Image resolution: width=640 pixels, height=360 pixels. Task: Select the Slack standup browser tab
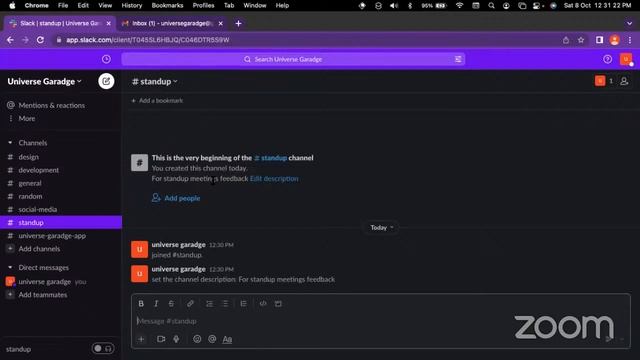60,24
